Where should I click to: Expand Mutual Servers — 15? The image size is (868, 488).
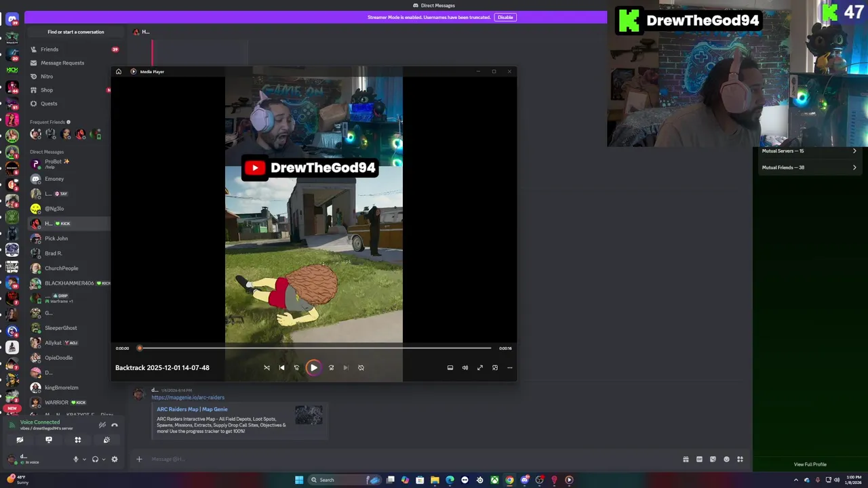click(810, 151)
